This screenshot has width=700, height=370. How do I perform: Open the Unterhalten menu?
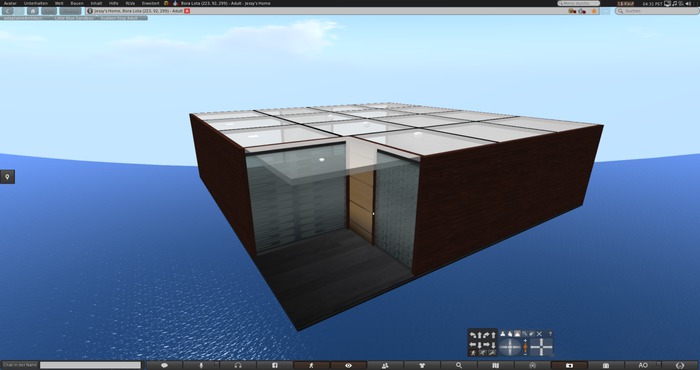[35, 3]
